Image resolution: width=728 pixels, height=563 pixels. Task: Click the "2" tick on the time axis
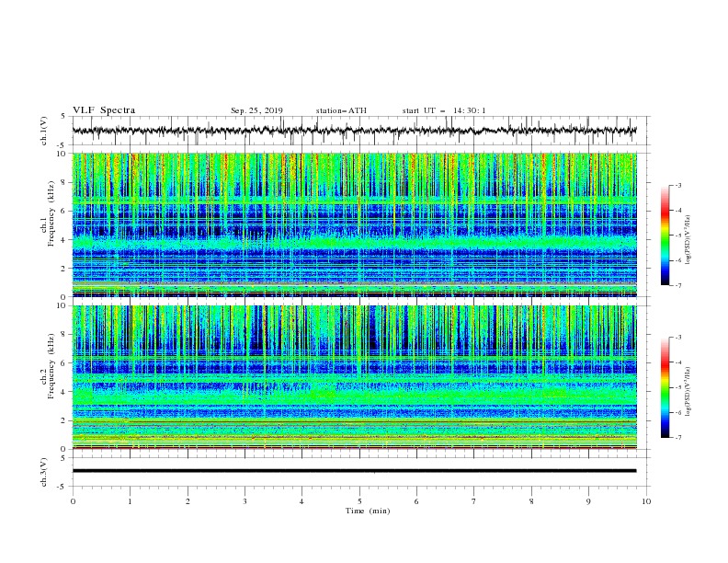pyautogui.click(x=188, y=501)
